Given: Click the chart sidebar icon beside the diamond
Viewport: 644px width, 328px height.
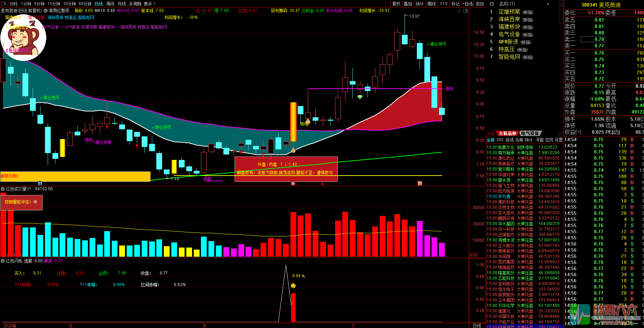Looking at the screenshot, I should 466,11.
